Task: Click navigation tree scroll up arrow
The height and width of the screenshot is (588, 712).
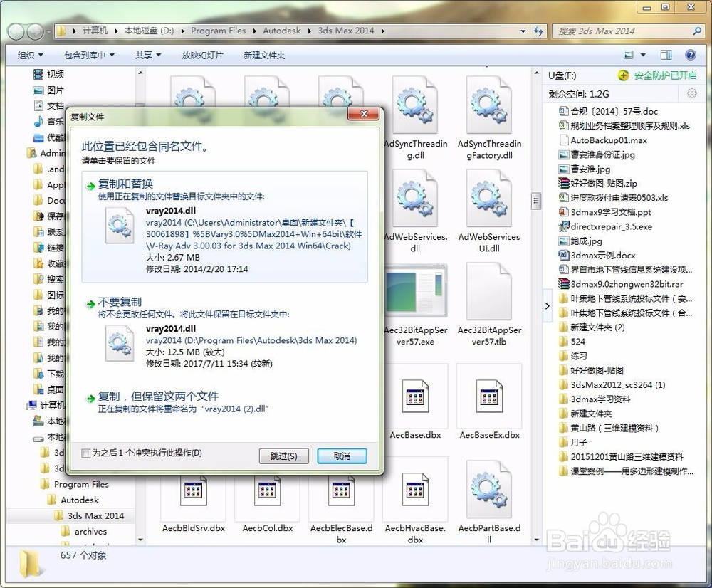Action: [x=140, y=73]
